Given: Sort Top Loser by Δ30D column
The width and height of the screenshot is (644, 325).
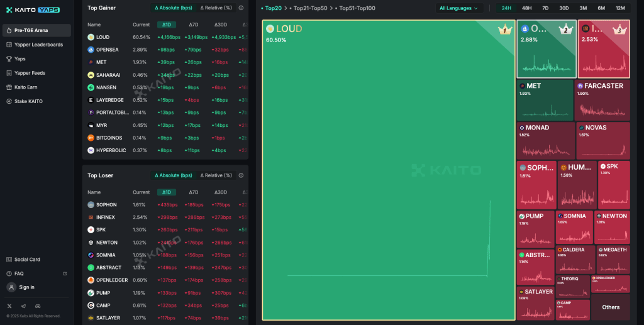Looking at the screenshot, I should click(x=220, y=192).
